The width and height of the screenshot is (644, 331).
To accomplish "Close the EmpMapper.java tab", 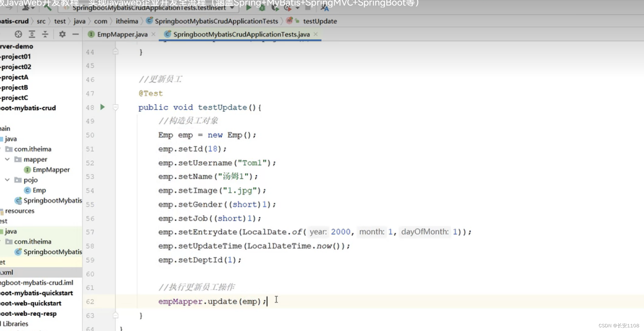I will 153,34.
